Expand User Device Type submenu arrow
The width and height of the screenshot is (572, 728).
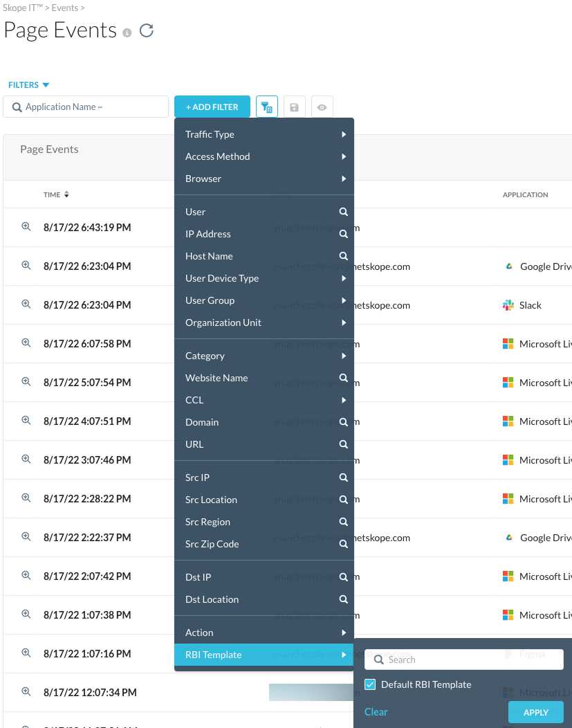click(344, 278)
